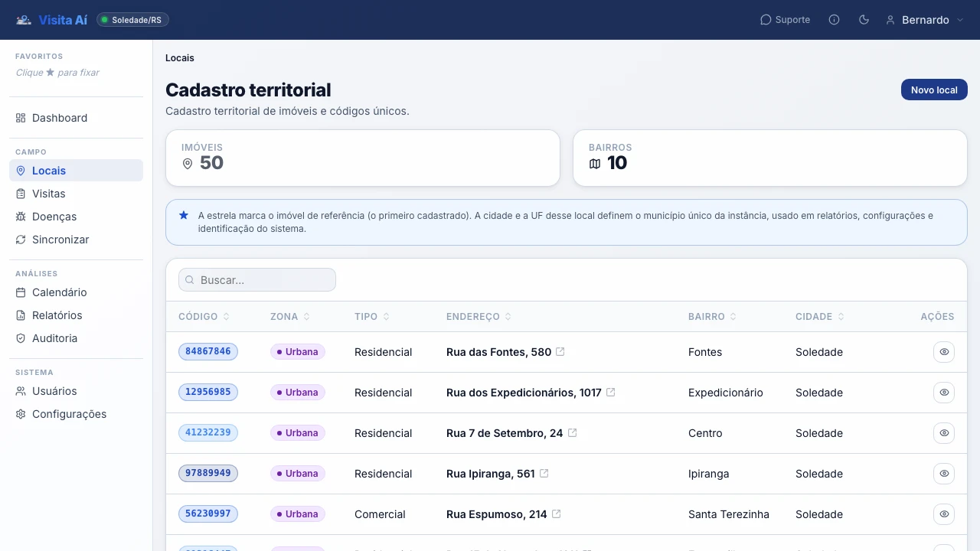Click the Novo local button
Viewport: 980px width, 551px height.
pyautogui.click(x=934, y=90)
